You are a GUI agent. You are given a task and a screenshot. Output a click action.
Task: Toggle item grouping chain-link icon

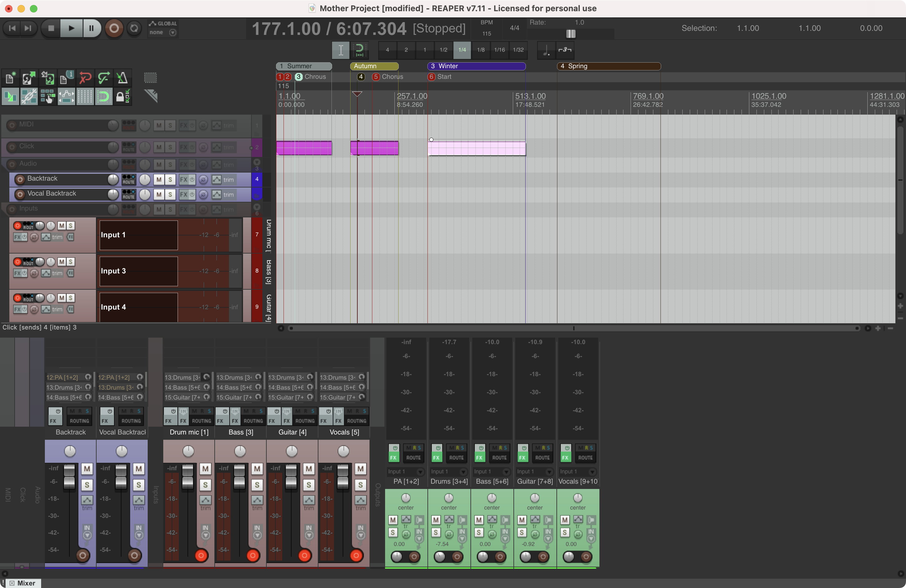(x=29, y=97)
